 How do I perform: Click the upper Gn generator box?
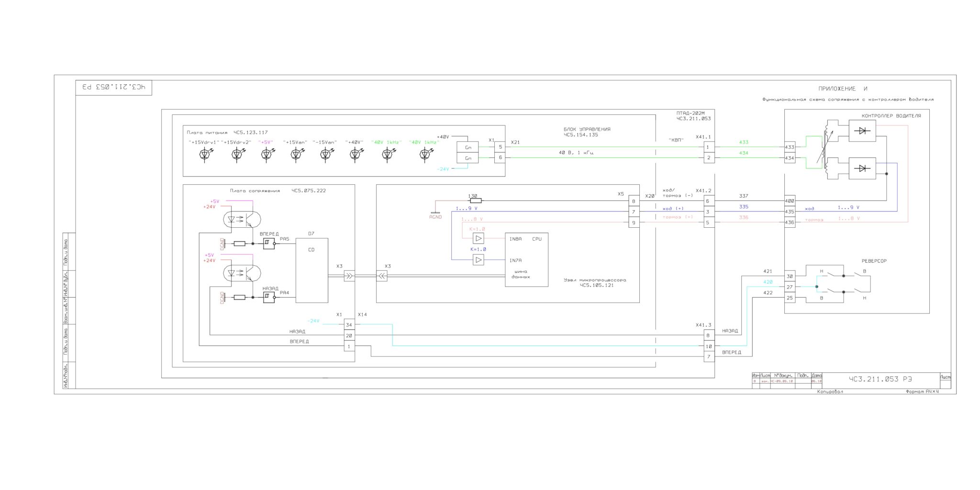[468, 147]
